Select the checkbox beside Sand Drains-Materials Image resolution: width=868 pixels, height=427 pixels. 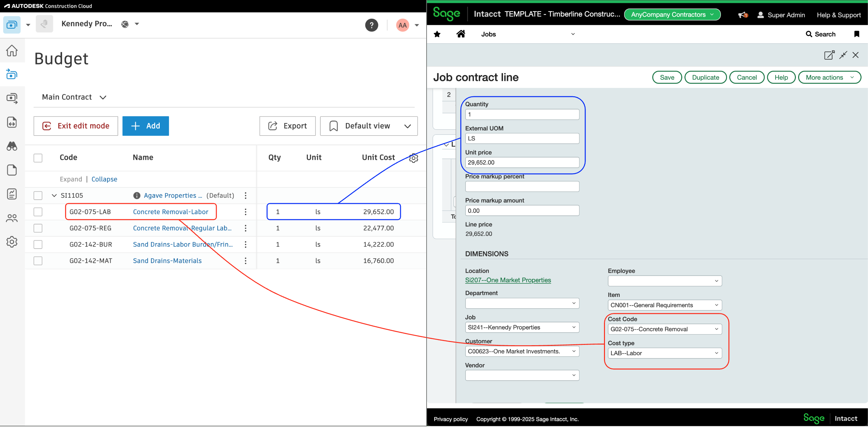pos(38,261)
